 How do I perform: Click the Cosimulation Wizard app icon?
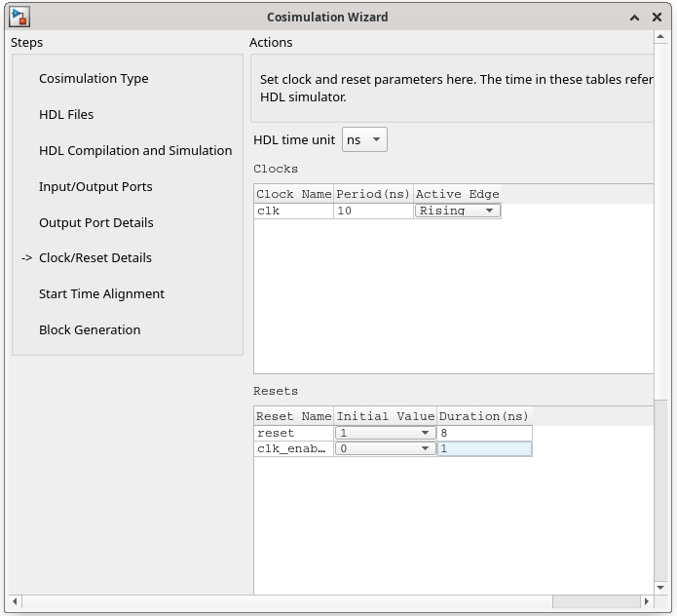pyautogui.click(x=19, y=17)
